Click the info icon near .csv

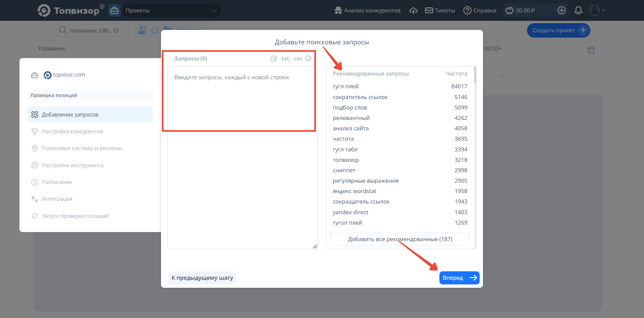[x=308, y=58]
